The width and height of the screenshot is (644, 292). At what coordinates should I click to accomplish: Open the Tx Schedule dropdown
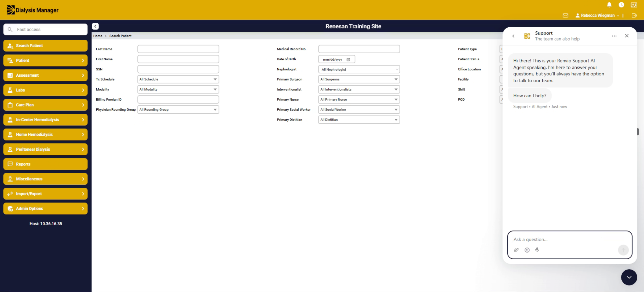tap(178, 79)
